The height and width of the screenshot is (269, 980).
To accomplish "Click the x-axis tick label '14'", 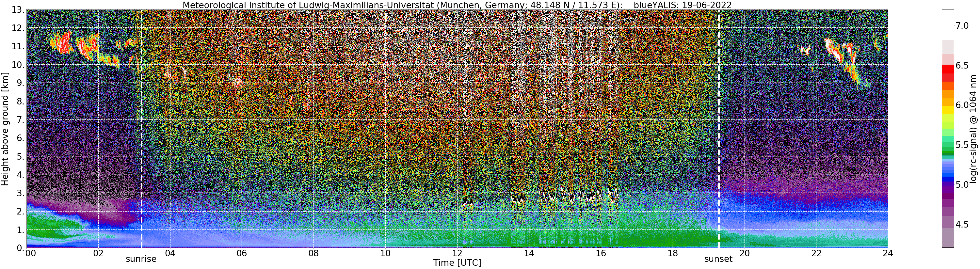I will coord(528,253).
